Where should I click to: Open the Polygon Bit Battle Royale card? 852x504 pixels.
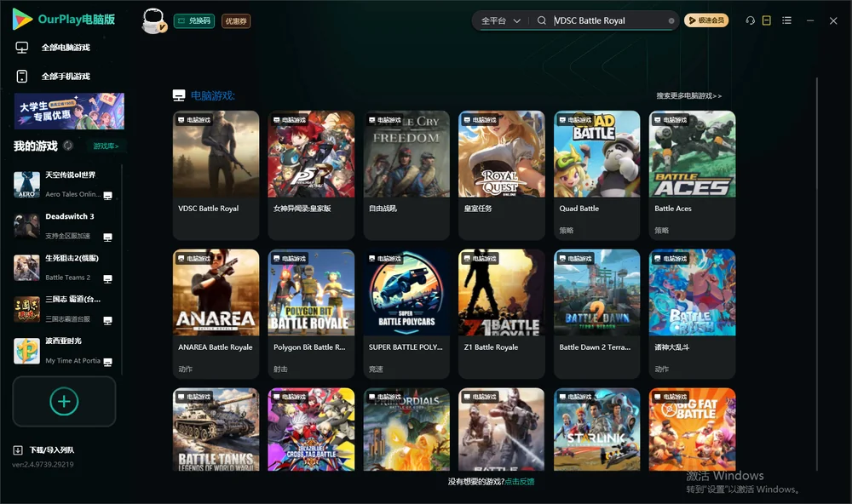pyautogui.click(x=311, y=313)
